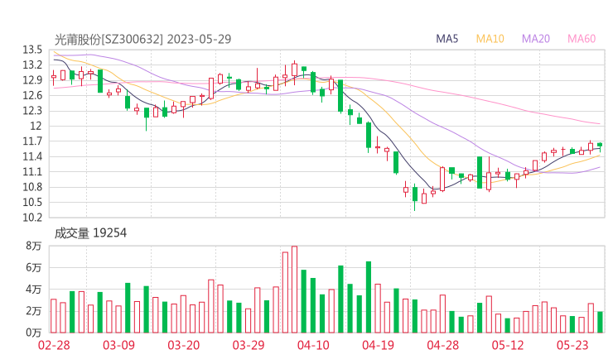Image resolution: width=613 pixels, height=364 pixels.
Task: Select the 12.3 price axis label
Action: [x=32, y=111]
